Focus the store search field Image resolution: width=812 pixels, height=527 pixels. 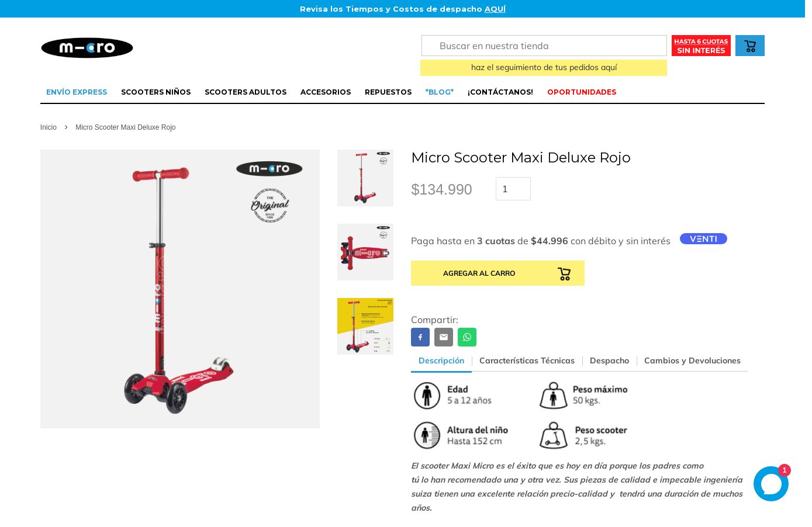tap(544, 46)
